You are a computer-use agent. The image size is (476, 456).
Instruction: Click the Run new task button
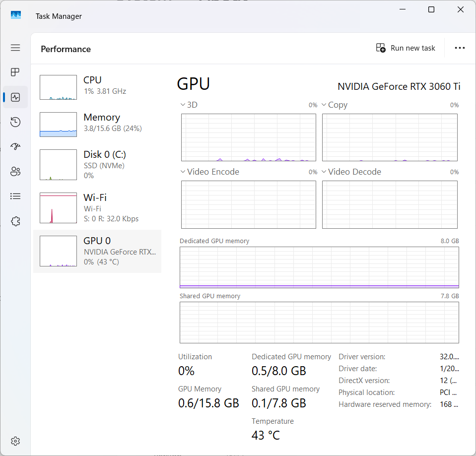tap(406, 48)
